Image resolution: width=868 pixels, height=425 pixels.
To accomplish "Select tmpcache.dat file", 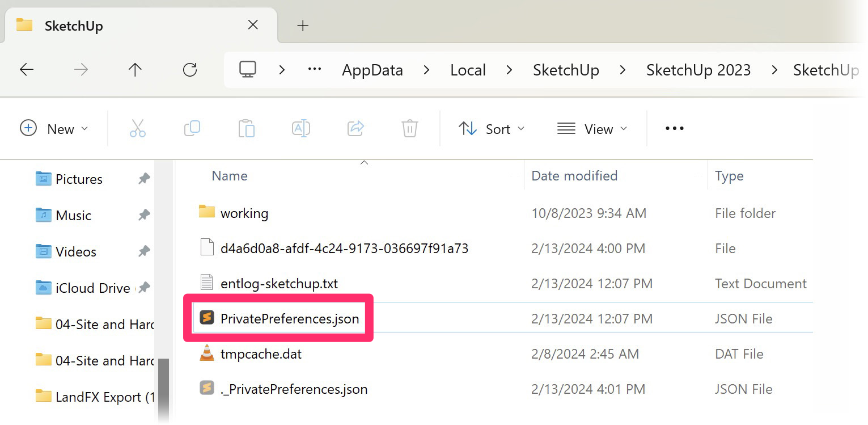I will click(x=261, y=354).
